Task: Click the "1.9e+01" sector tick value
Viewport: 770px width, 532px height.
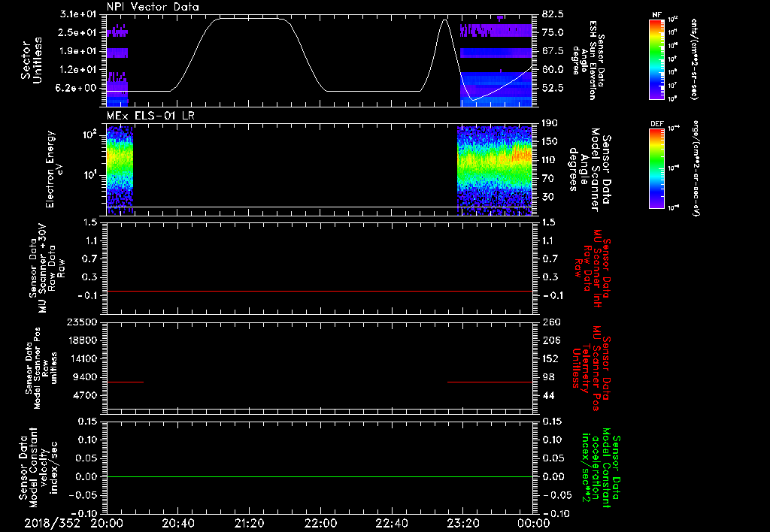Action: pyautogui.click(x=78, y=51)
